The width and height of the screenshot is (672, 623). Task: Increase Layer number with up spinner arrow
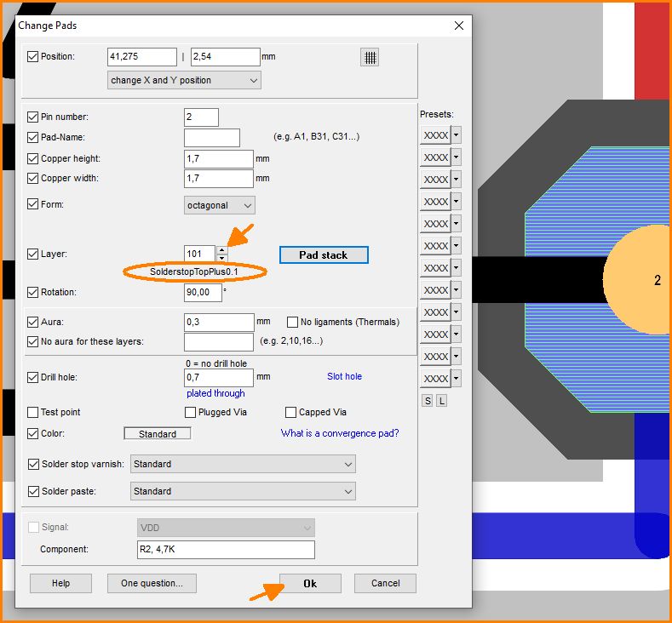tap(222, 250)
